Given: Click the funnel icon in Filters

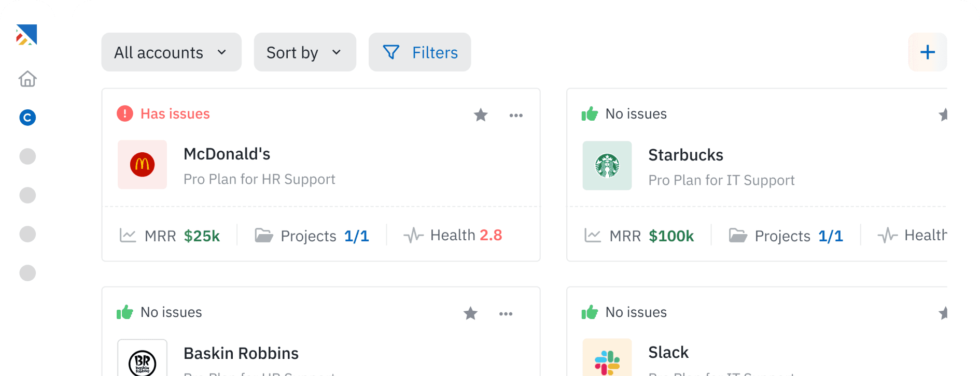Looking at the screenshot, I should tap(391, 52).
